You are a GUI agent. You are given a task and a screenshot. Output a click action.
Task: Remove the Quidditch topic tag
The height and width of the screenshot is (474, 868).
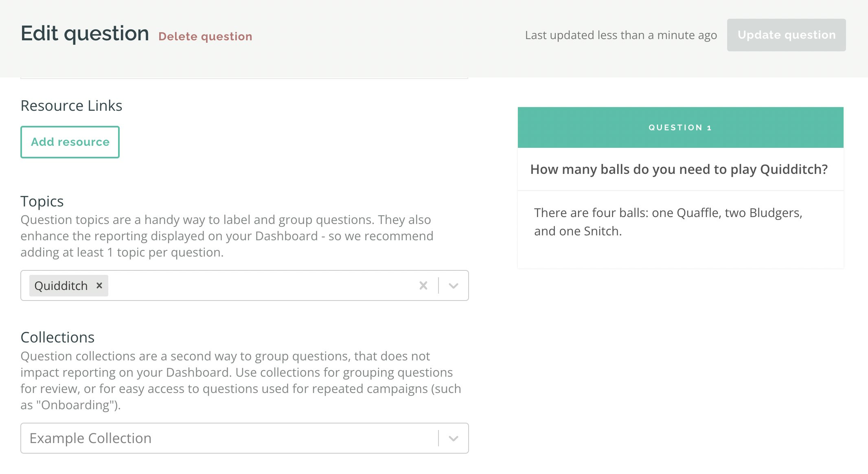click(99, 285)
